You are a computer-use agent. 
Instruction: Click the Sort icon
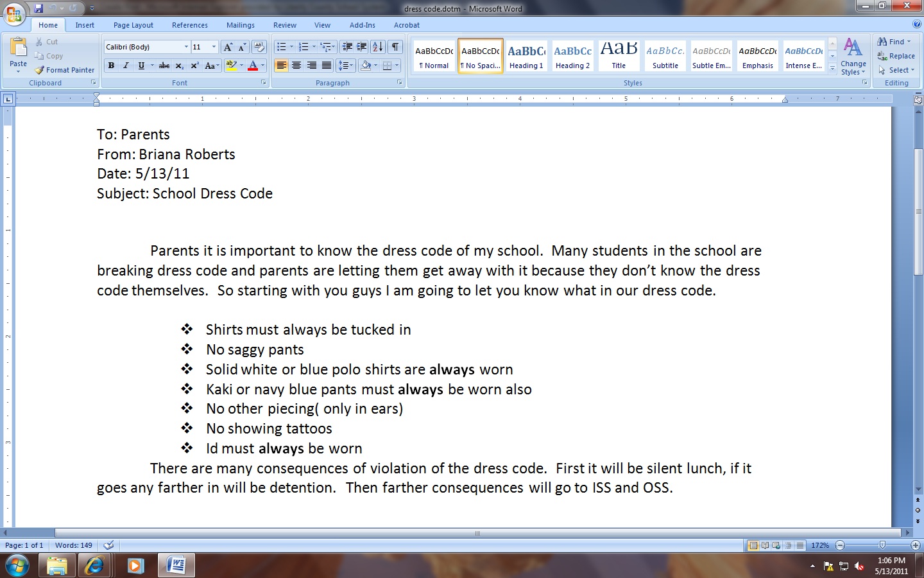click(377, 46)
